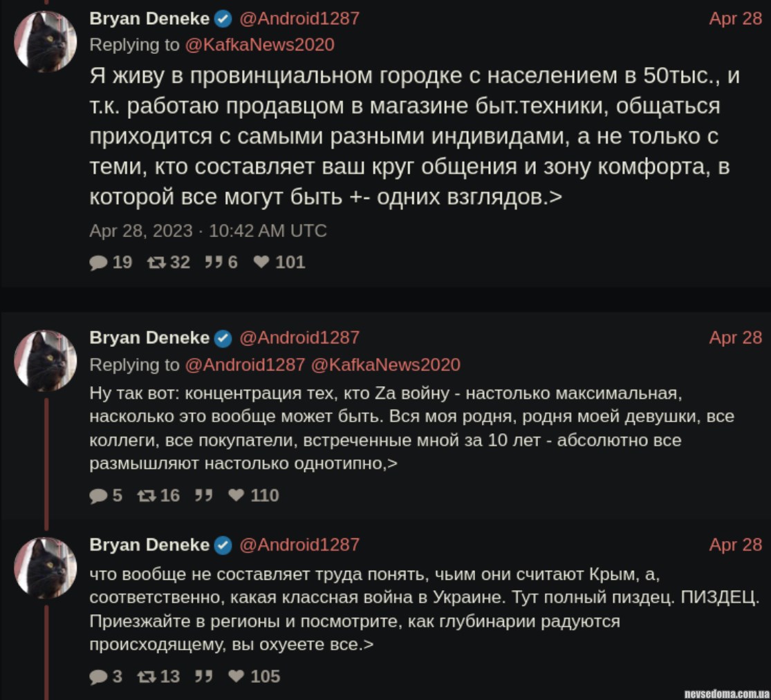The image size is (771, 700).
Task: Click the Bryan Deneke name in second tweet
Action: pyautogui.click(x=149, y=337)
